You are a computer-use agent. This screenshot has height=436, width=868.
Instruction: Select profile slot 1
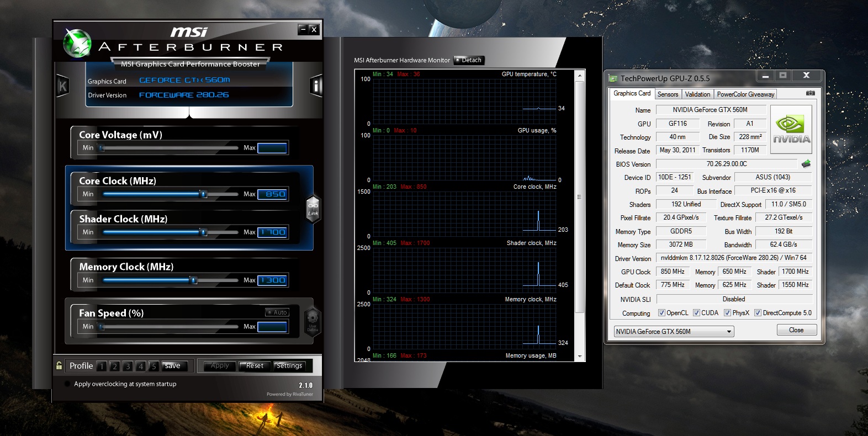point(102,366)
